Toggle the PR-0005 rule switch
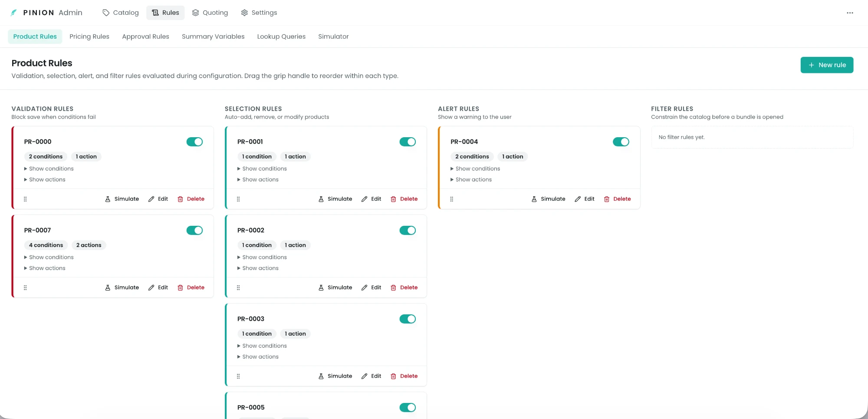Viewport: 868px width, 419px height. (x=408, y=407)
